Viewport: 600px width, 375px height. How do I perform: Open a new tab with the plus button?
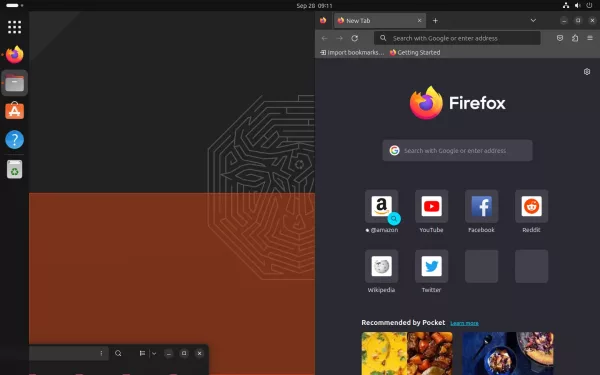435,21
